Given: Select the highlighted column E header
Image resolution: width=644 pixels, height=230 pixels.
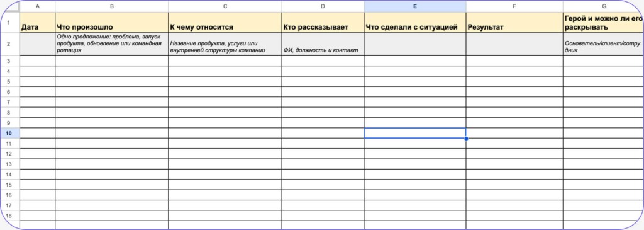Looking at the screenshot, I should pyautogui.click(x=415, y=6).
